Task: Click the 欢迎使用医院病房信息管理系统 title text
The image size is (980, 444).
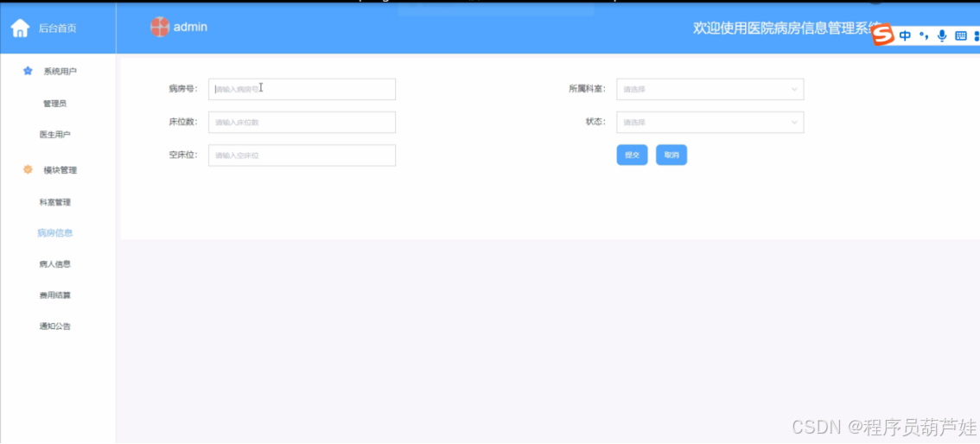Action: click(787, 29)
